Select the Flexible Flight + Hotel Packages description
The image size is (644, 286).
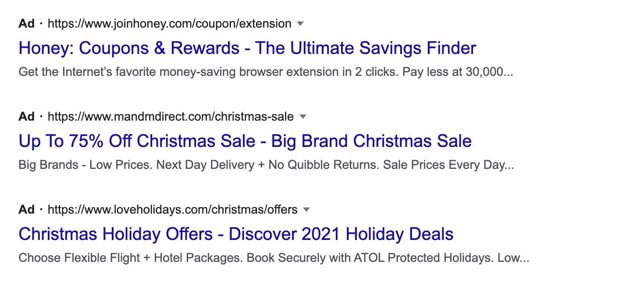(274, 258)
